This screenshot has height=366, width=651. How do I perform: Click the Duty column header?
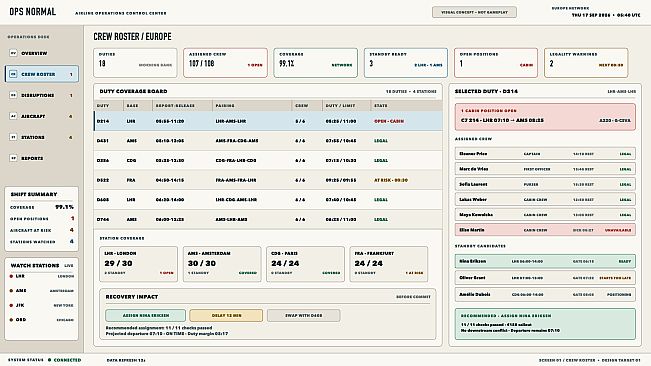tap(109, 106)
